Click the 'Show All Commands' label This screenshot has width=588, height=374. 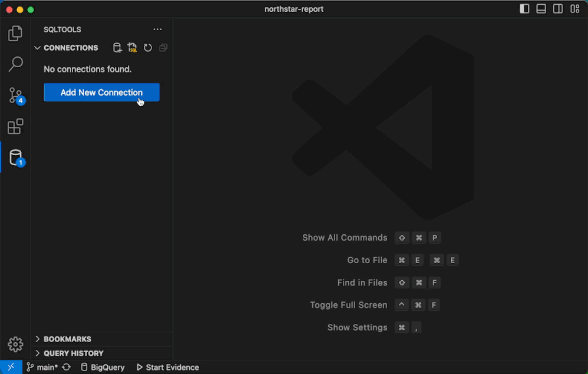pos(345,238)
